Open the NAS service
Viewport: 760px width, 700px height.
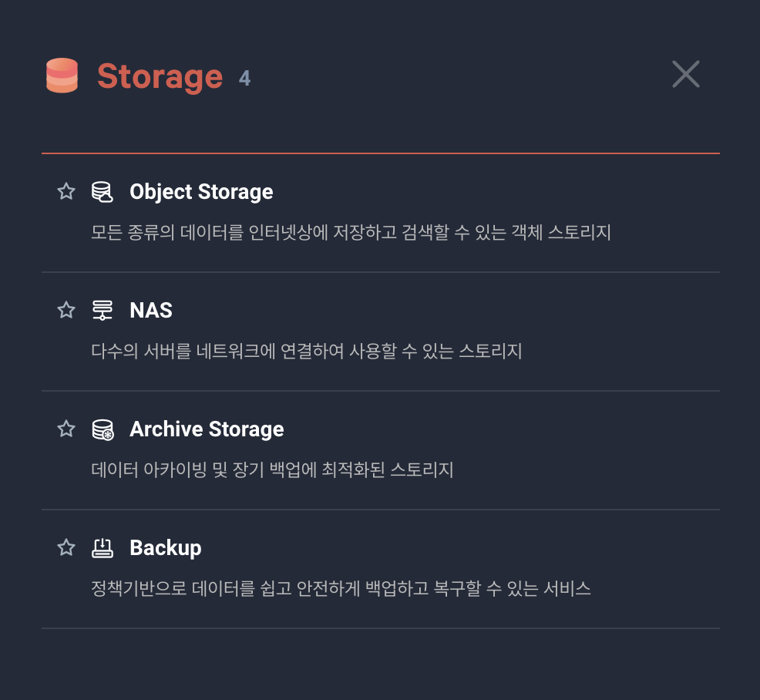(x=151, y=311)
